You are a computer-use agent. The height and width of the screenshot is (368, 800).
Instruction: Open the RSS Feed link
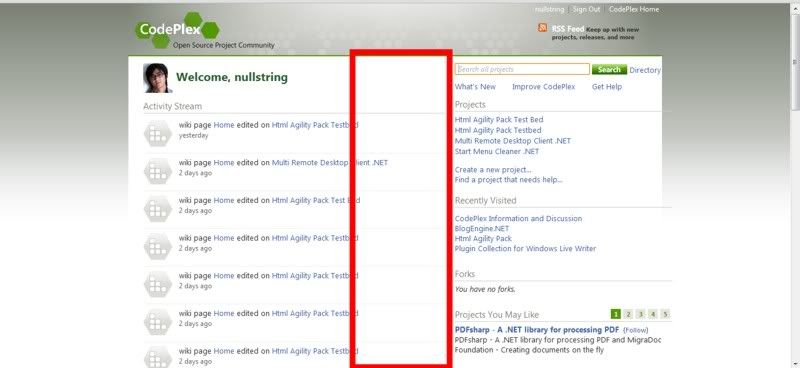(x=568, y=29)
